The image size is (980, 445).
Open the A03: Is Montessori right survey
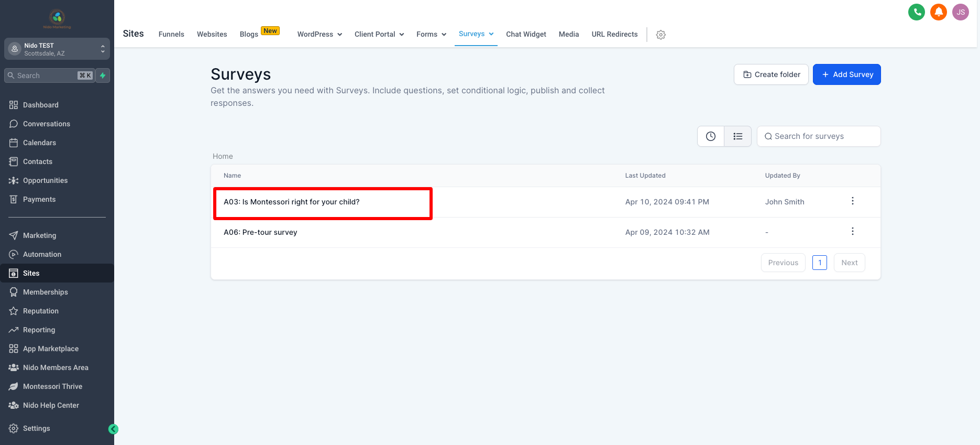tap(292, 202)
